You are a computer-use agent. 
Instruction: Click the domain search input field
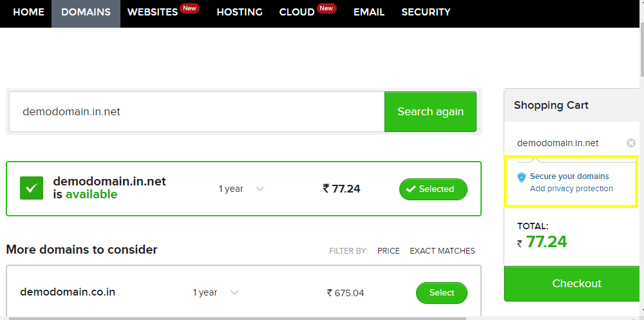tap(196, 112)
